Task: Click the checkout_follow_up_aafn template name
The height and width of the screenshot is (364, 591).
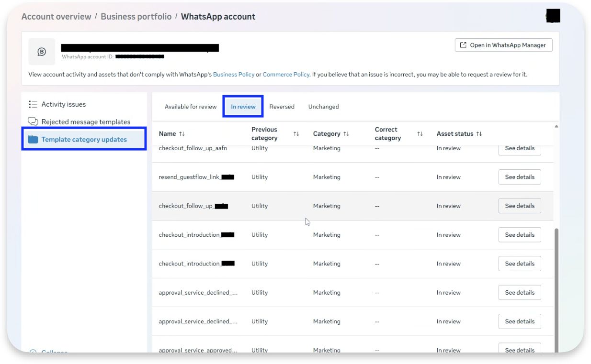Action: coord(193,148)
